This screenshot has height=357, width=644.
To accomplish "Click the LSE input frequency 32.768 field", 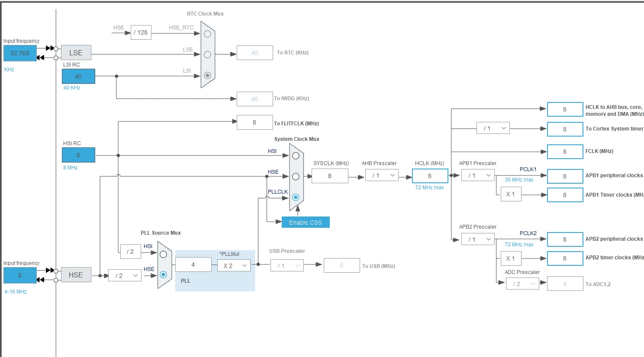I will [x=20, y=53].
